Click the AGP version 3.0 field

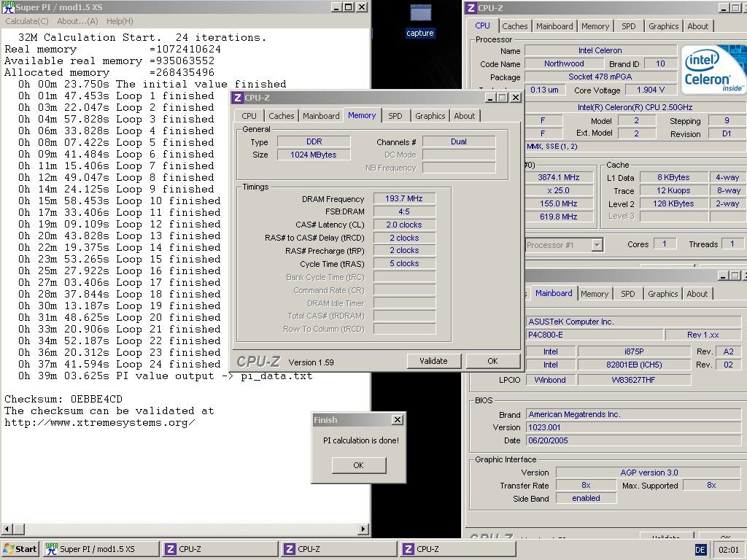point(649,472)
